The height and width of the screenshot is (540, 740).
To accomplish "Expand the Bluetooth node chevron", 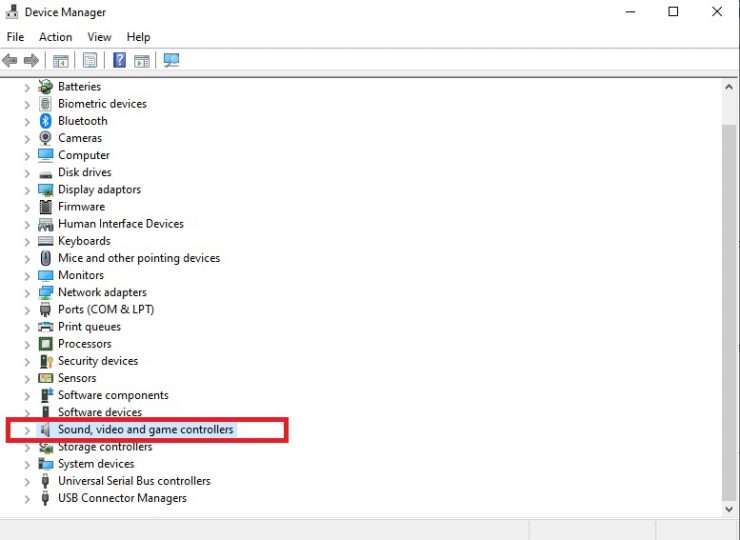I will (27, 122).
